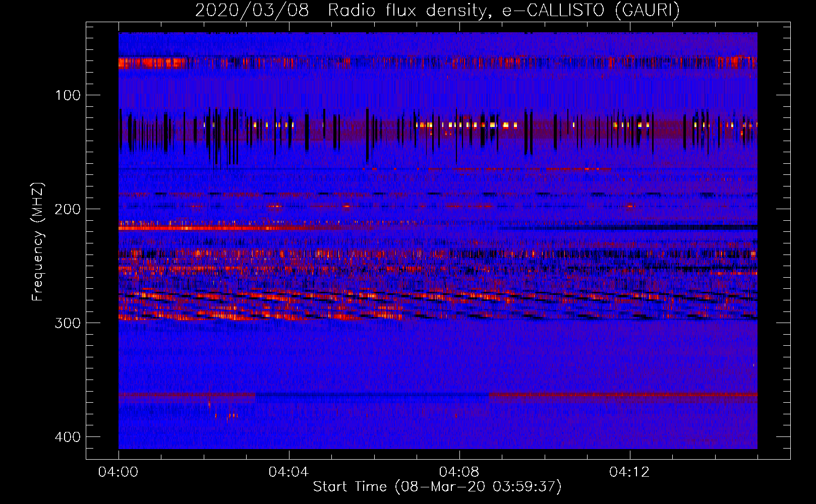Screen dimensions: 816x504
Task: Select the 'Frequency (MHZ)' axis label
Action: 38,242
